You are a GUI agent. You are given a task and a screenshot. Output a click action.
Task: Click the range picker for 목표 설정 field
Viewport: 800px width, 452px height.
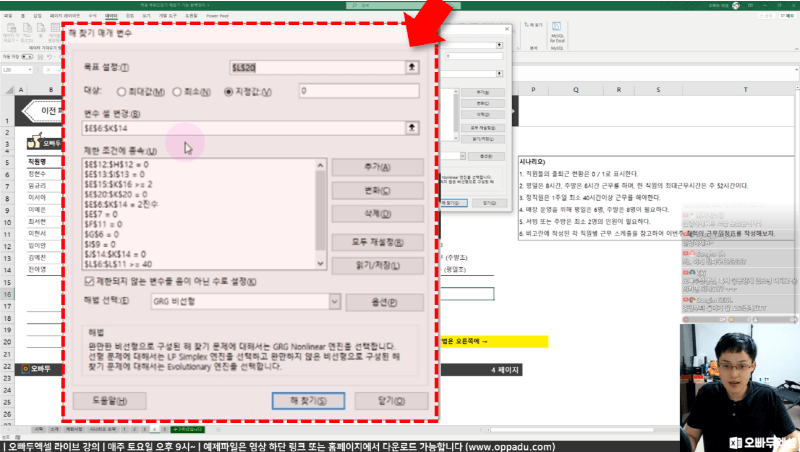pyautogui.click(x=412, y=67)
